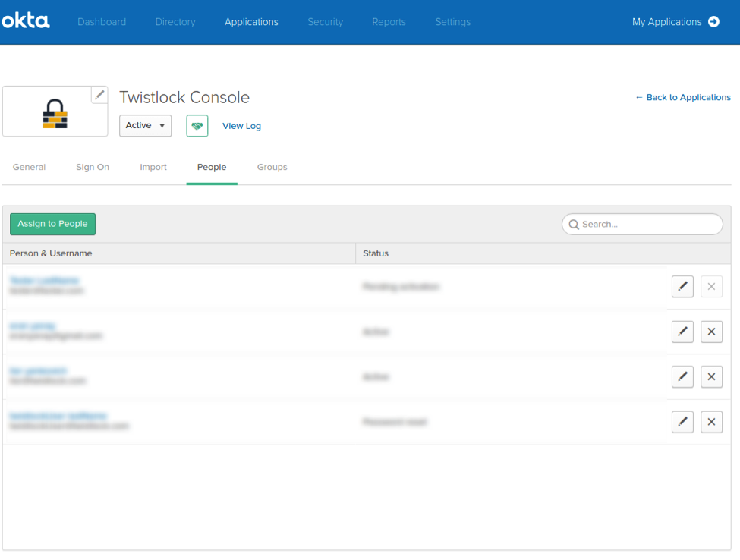Edit assignment for the third listed user
Image resolution: width=740 pixels, height=560 pixels.
tap(682, 376)
